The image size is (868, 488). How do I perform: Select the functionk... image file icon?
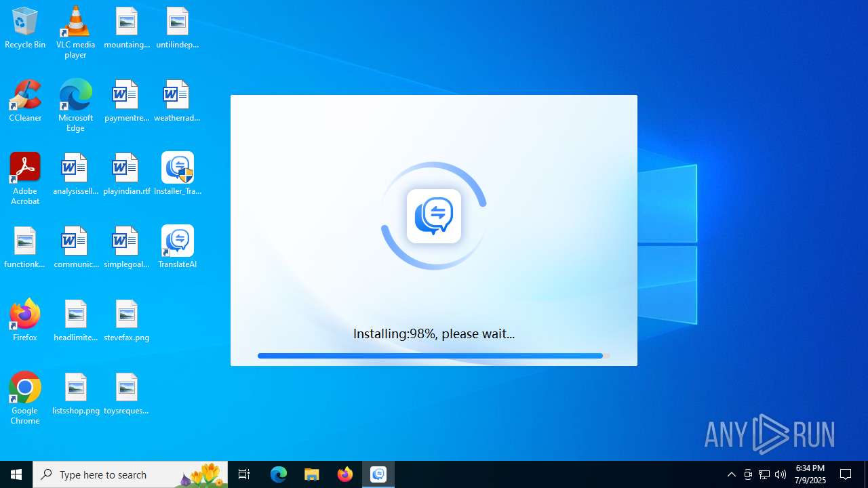[x=25, y=248]
